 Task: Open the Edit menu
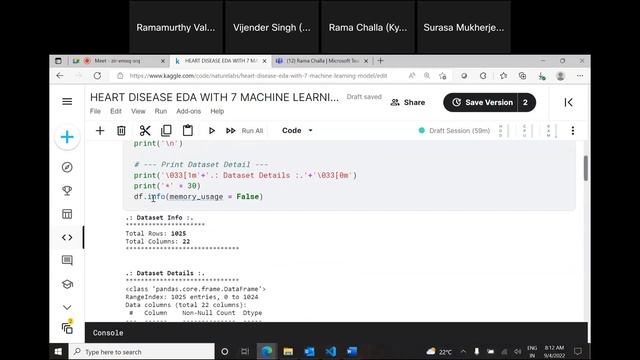(116, 111)
